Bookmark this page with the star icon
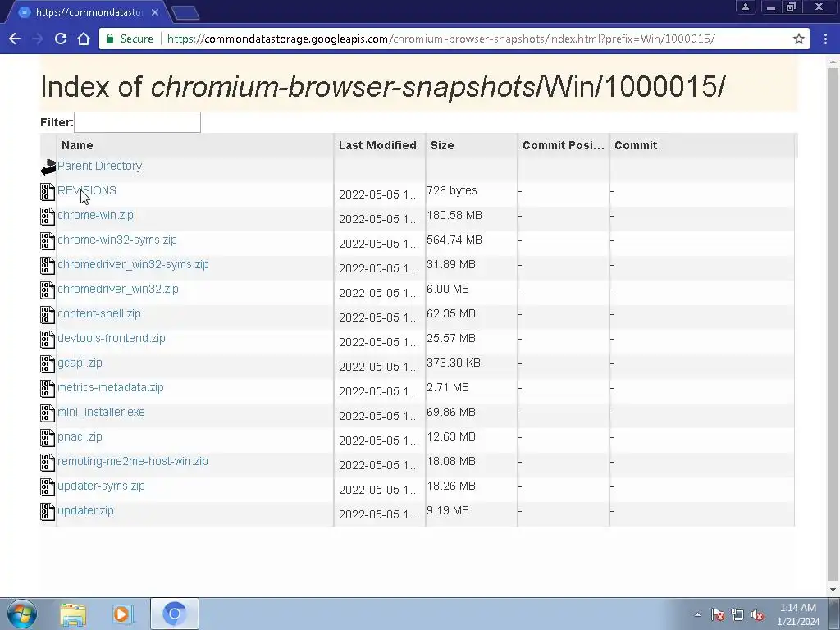 pos(799,39)
